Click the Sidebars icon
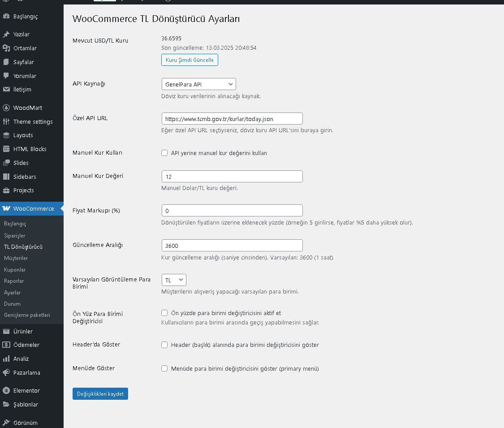The image size is (504, 428). point(6,177)
